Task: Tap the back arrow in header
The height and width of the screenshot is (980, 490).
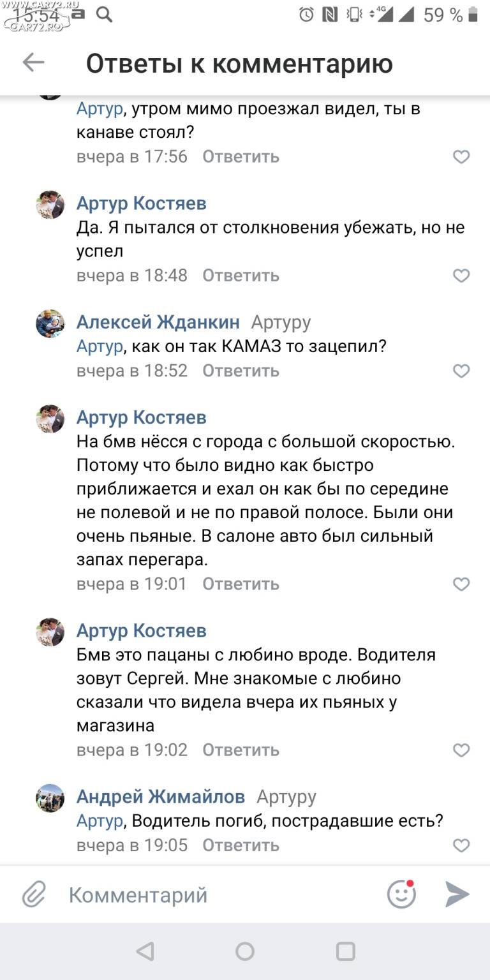Action: 33,63
